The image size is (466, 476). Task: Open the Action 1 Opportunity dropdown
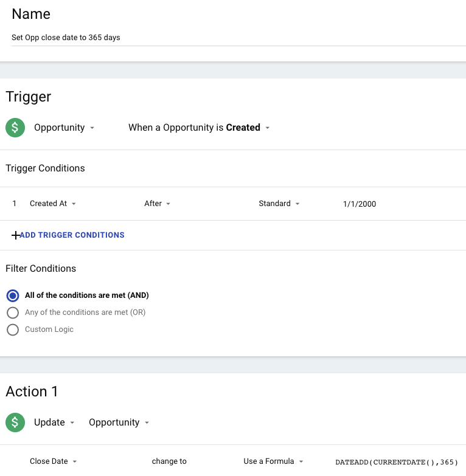pos(119,423)
